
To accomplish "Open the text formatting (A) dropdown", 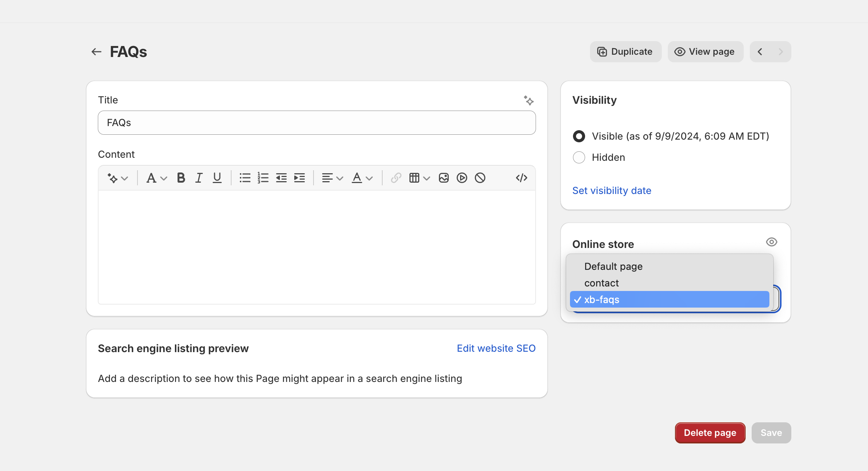I will tap(157, 178).
